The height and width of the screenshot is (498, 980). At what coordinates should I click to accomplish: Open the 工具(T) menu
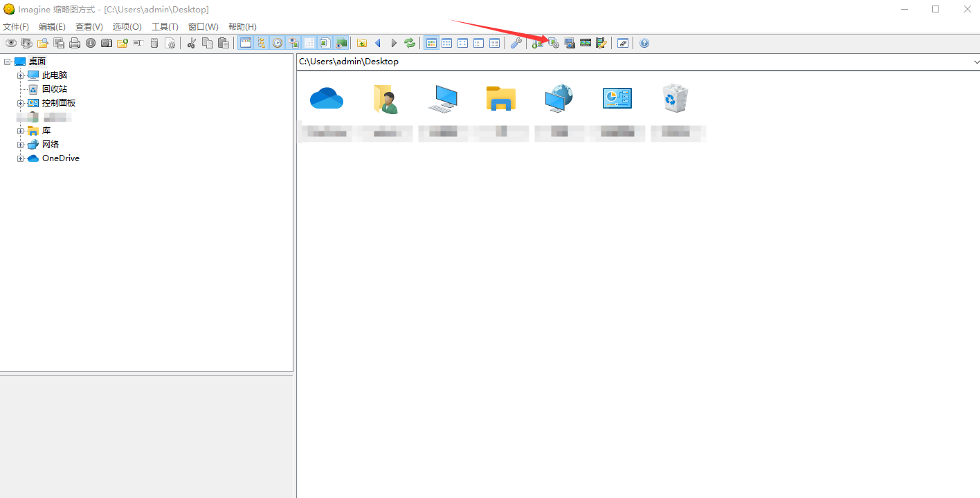coord(165,26)
